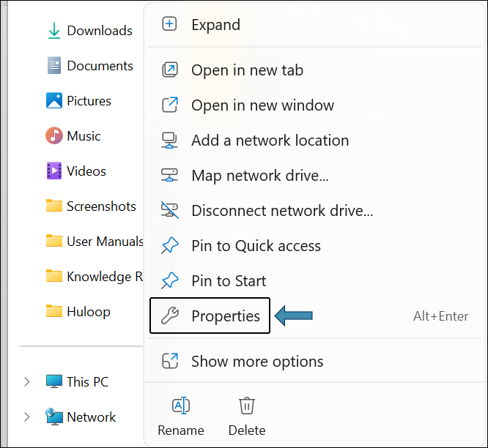Click the Properties wrench icon

tap(170, 316)
